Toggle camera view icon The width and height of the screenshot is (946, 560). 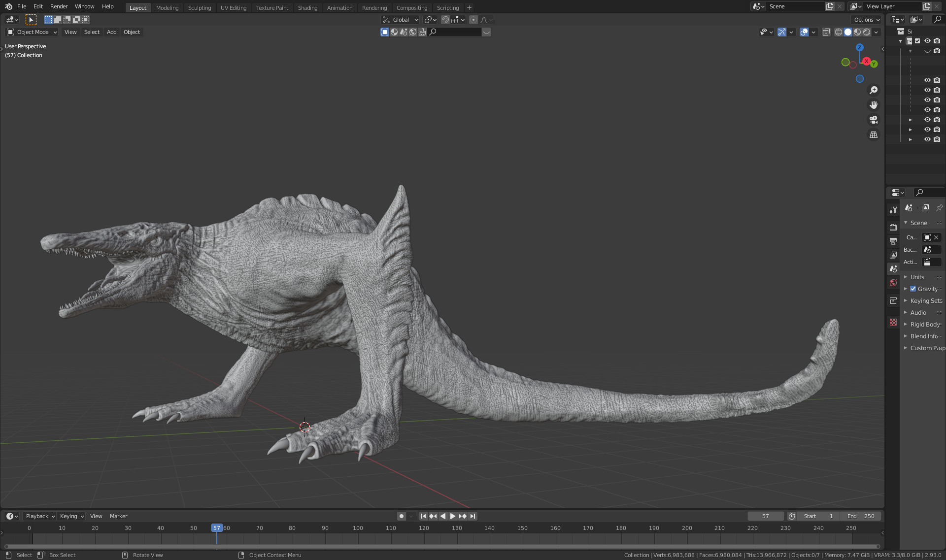click(874, 120)
